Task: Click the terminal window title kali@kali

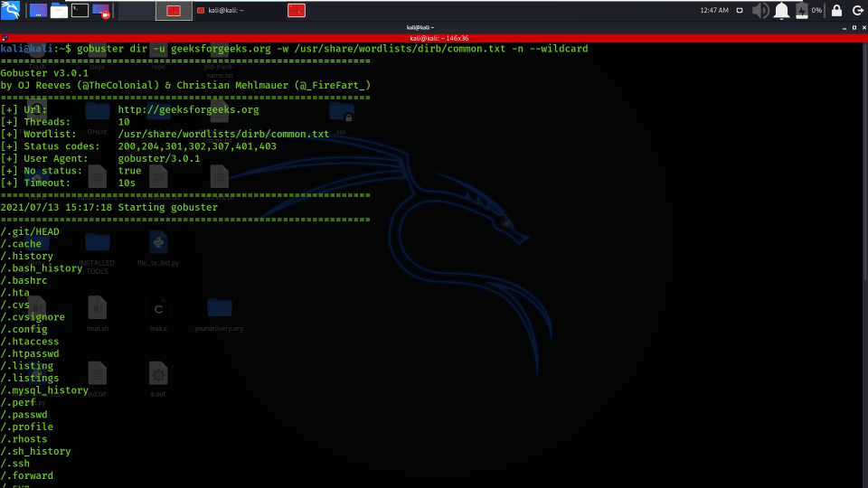Action: pos(420,27)
